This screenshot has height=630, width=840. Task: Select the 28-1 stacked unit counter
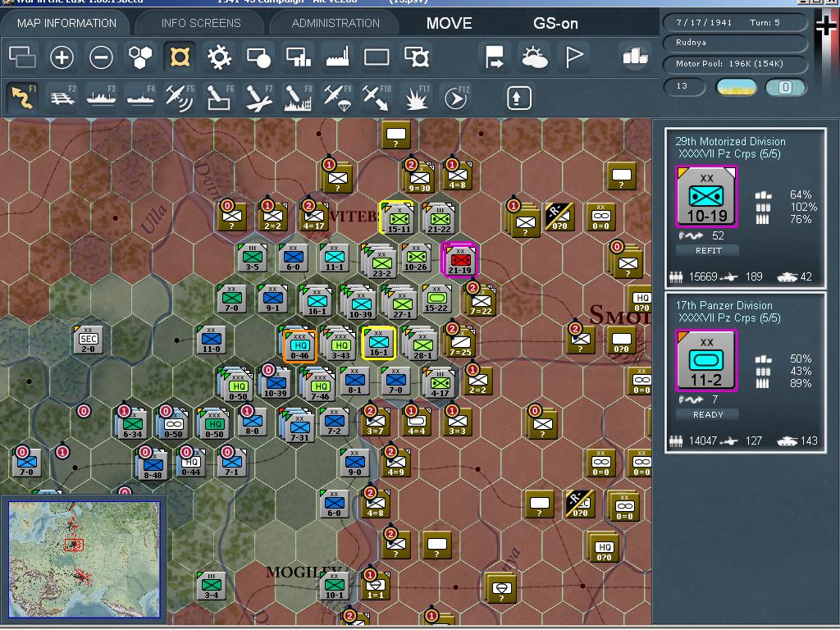pos(422,346)
